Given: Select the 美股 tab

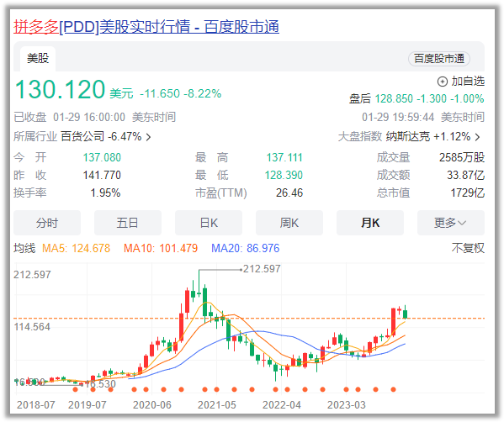Looking at the screenshot, I should (38, 59).
